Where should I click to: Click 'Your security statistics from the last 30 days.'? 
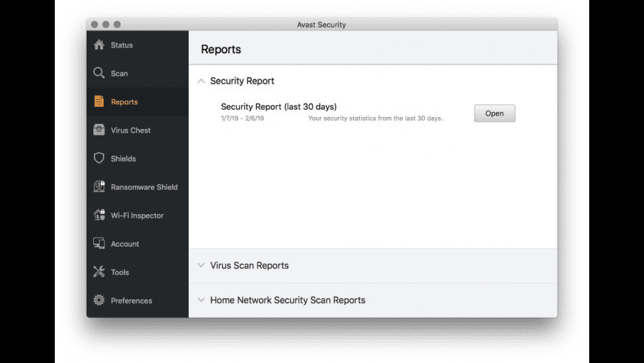click(375, 119)
